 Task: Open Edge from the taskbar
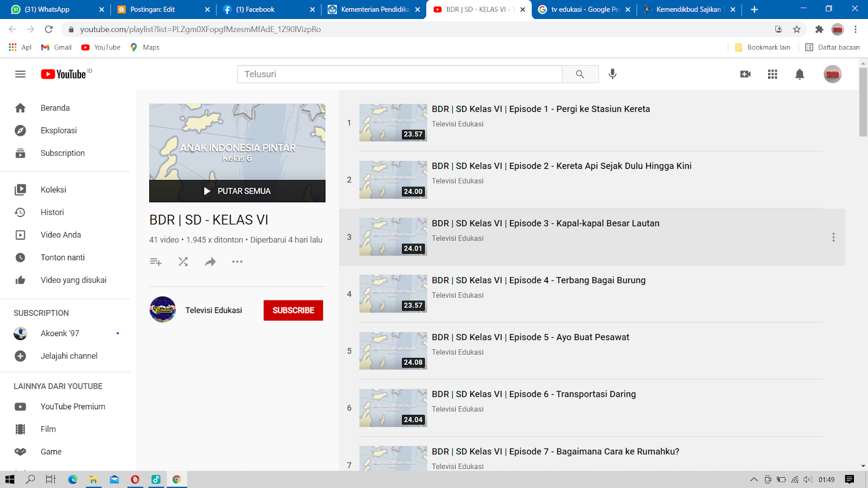pos(73,479)
